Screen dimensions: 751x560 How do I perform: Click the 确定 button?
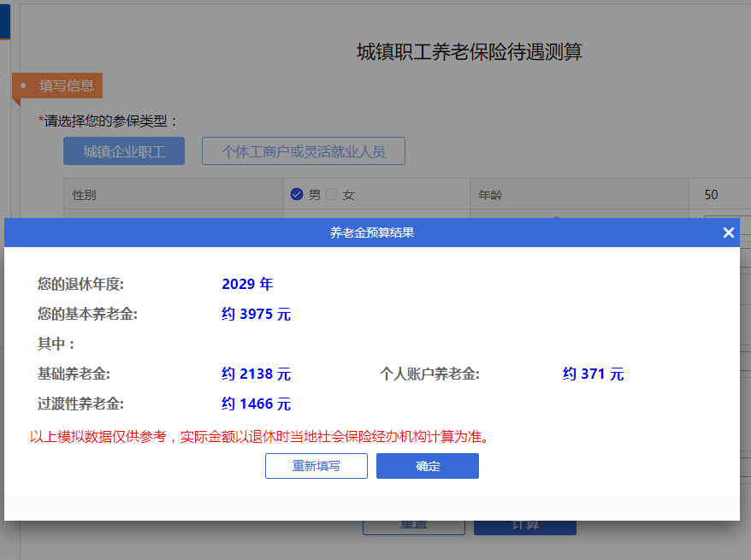(427, 466)
